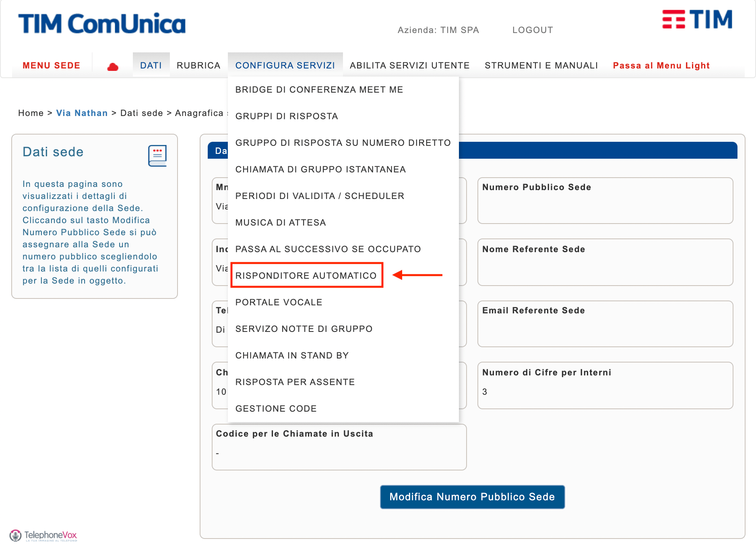Click the Dati sede sidebar heading
Screen dimensions: 756x547
[53, 152]
